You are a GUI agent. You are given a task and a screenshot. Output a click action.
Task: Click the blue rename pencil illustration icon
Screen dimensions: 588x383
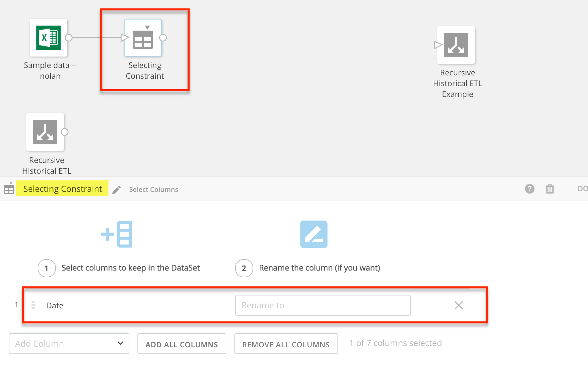click(314, 234)
